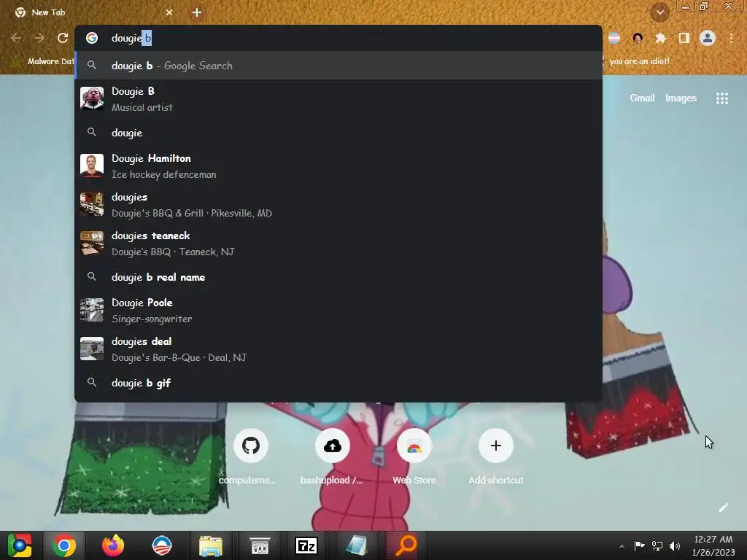Click the Start button in taskbar
Screen dimensions: 747x560
coord(20,545)
